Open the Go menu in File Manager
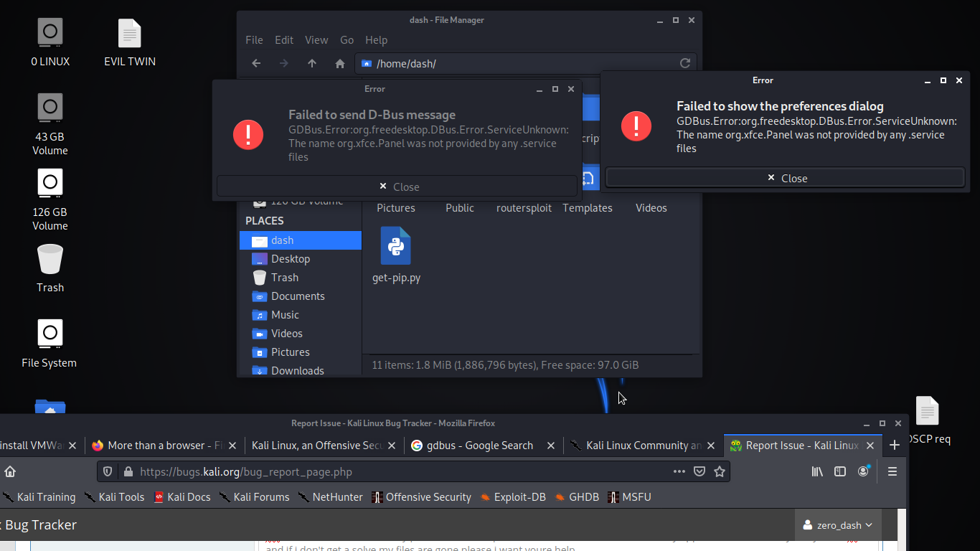This screenshot has width=980, height=551. pos(347,40)
